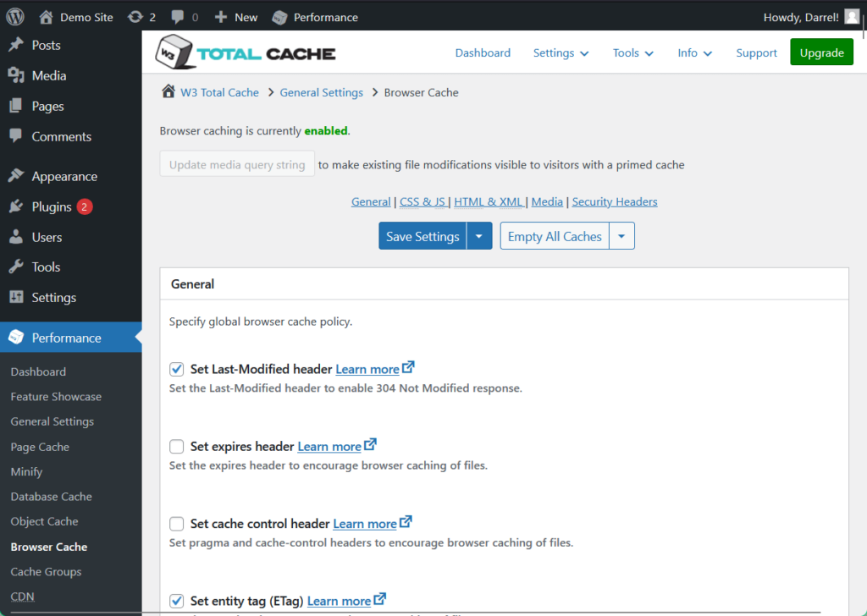This screenshot has width=867, height=616.
Task: Open the comments bubble icon in admin bar
Action: [x=178, y=17]
